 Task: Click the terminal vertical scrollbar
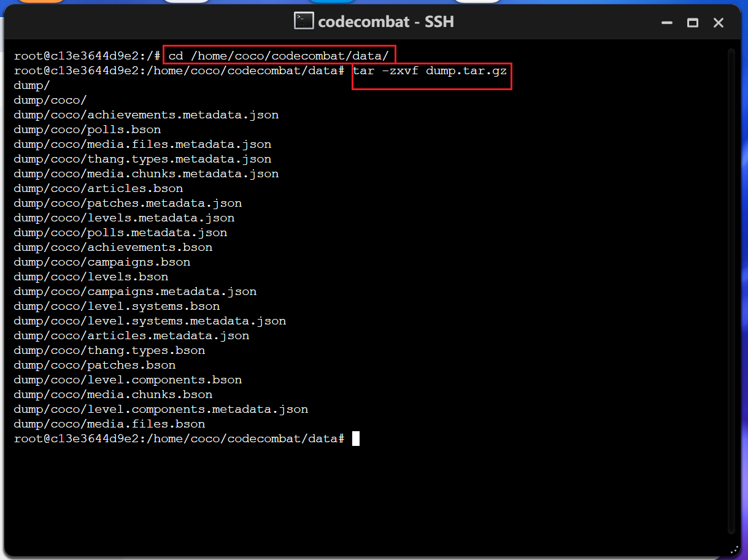(730, 291)
